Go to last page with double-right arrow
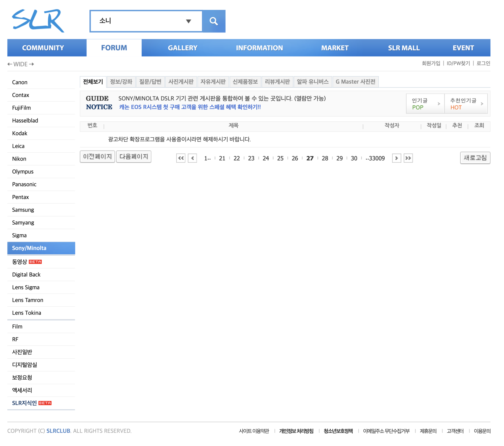 coord(408,158)
